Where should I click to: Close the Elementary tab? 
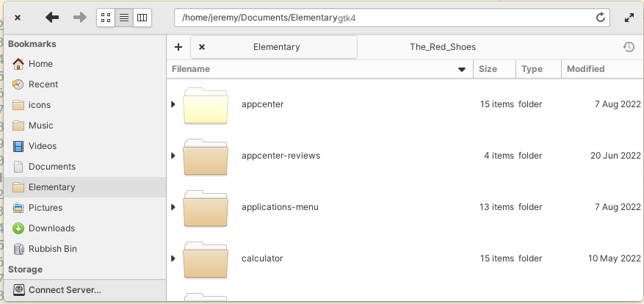pos(202,47)
